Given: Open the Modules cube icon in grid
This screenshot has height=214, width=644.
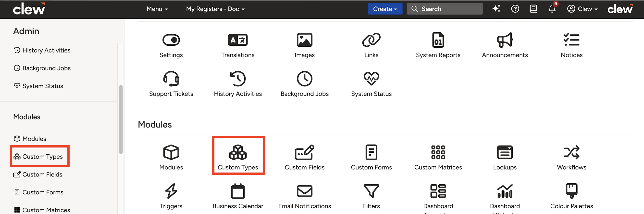Looking at the screenshot, I should click(171, 152).
